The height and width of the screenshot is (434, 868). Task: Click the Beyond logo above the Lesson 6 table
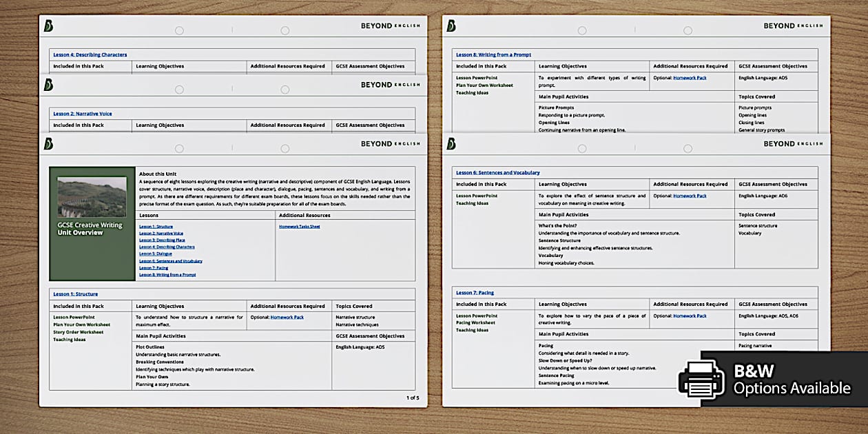[x=451, y=144]
